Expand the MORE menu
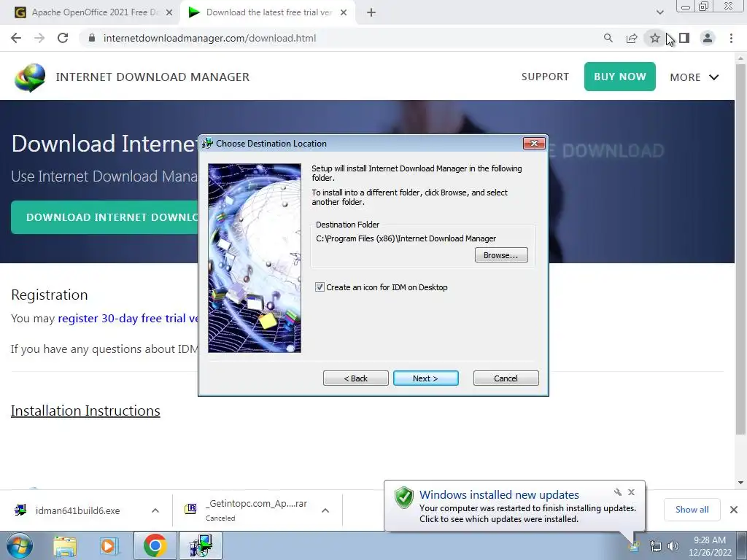This screenshot has height=560, width=747. (x=694, y=77)
